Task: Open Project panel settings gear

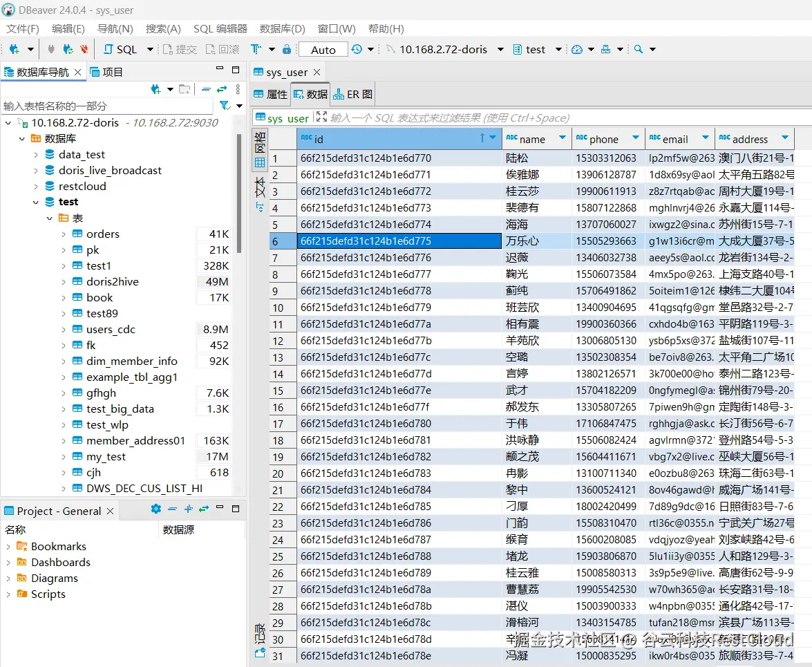Action: tap(155, 509)
